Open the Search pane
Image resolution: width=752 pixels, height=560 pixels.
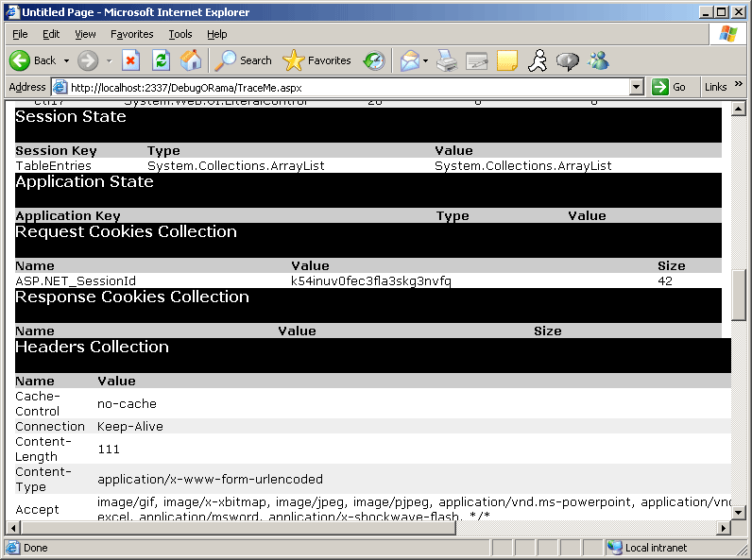coord(244,60)
